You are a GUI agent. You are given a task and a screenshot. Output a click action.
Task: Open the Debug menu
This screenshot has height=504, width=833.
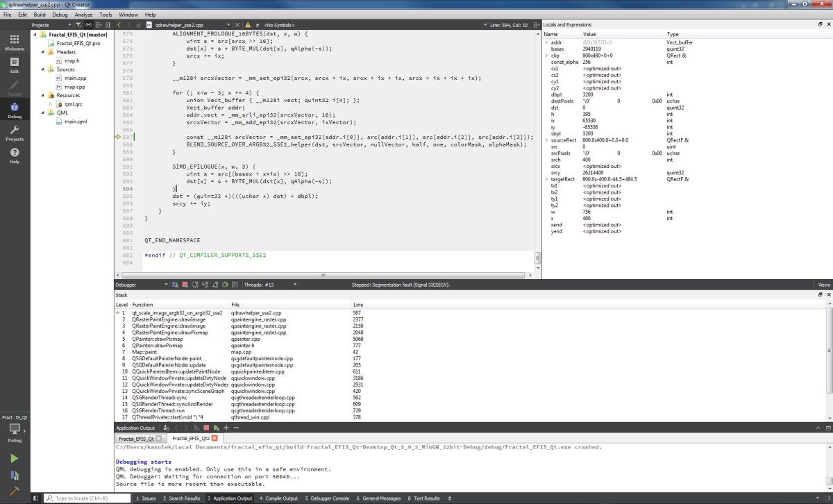60,14
